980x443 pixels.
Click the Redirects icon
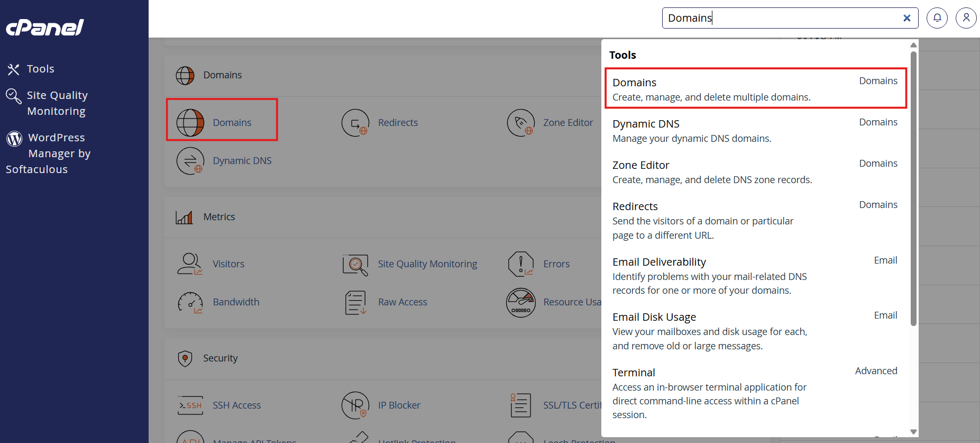tap(355, 123)
